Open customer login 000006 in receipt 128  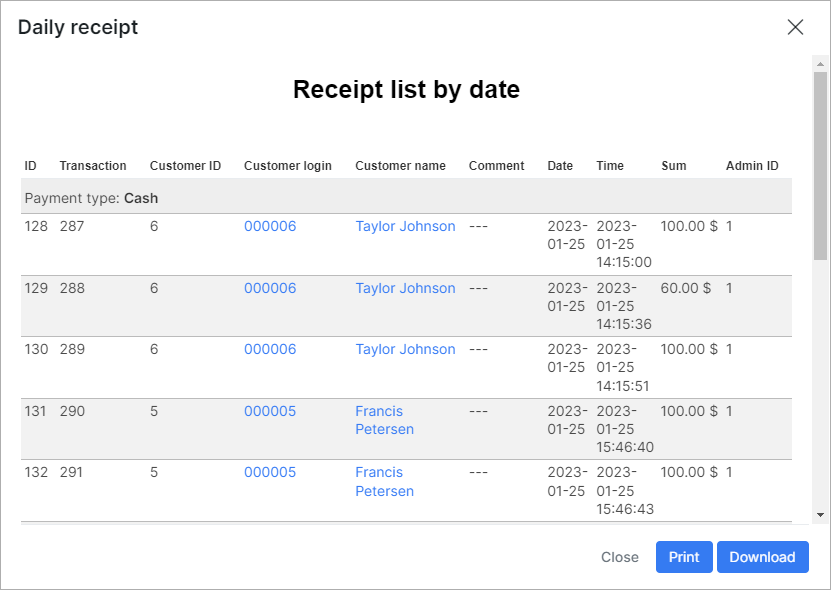coord(270,226)
